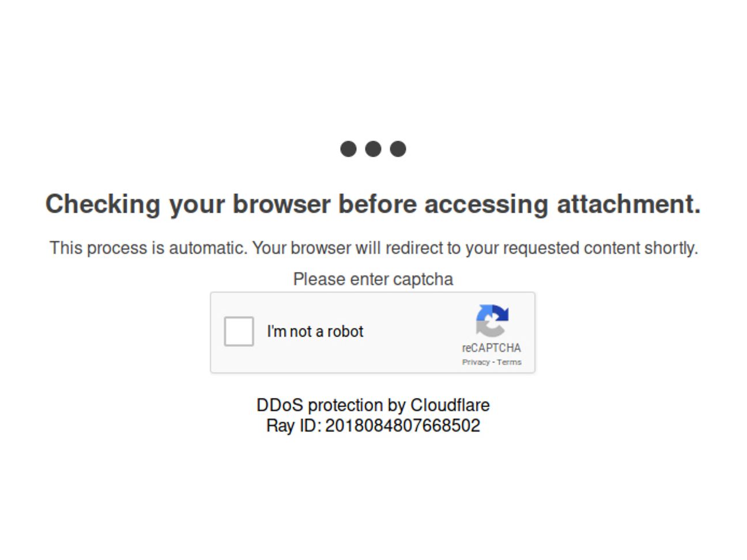This screenshot has width=747, height=560.
Task: Click the "I'm not a robot" label
Action: (x=315, y=331)
